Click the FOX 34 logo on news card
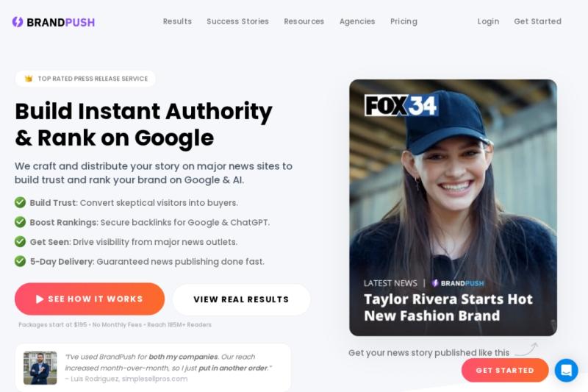Viewport: 588px width, 392px height. point(401,105)
